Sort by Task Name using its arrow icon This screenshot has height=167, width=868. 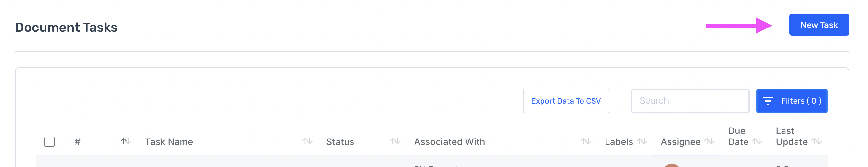(307, 141)
